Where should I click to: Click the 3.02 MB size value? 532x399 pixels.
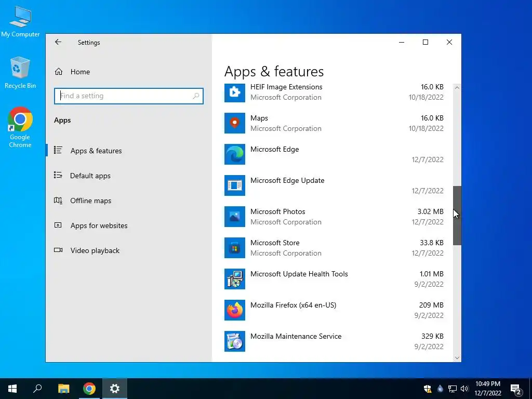pyautogui.click(x=430, y=211)
